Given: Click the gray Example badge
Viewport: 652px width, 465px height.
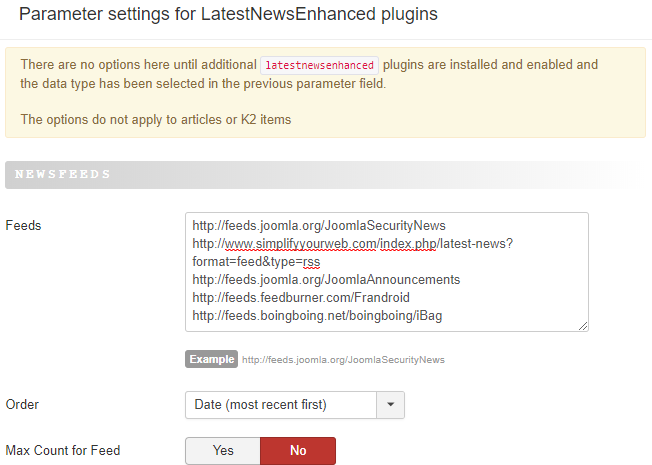Looking at the screenshot, I should coord(211,359).
